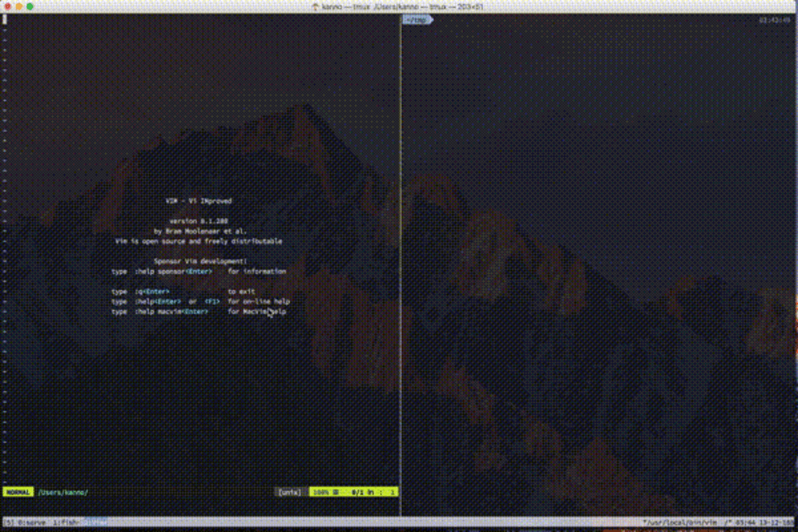Maximize the terminal window with the green button
798x532 pixels.
(x=30, y=6)
